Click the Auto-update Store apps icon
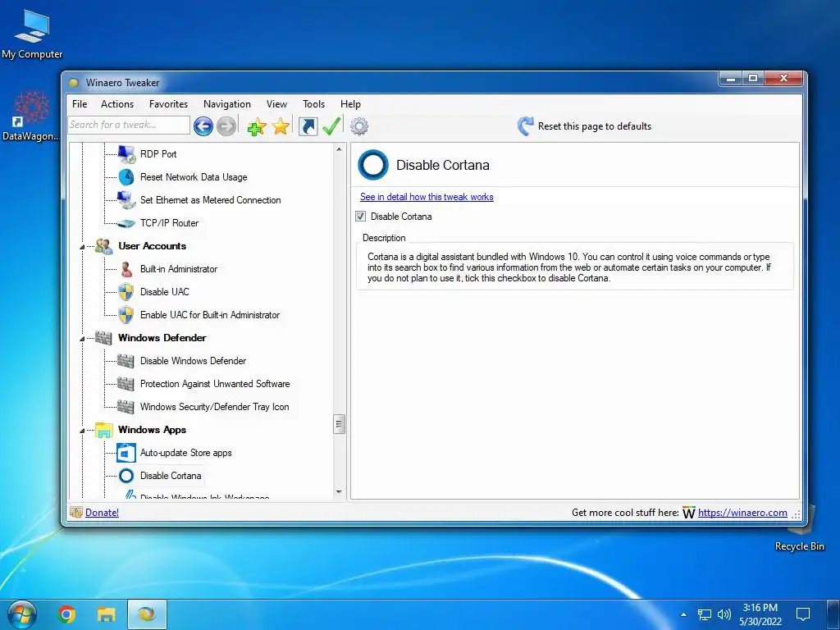 click(126, 453)
